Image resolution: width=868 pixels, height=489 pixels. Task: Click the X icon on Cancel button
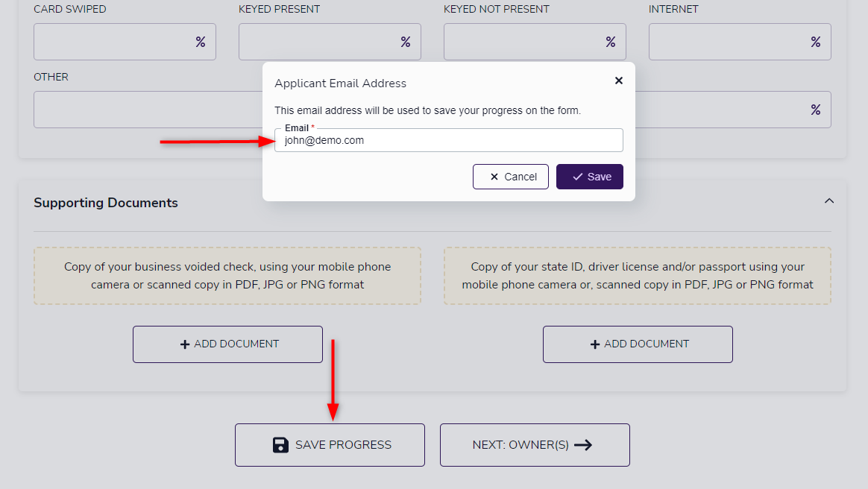tap(494, 177)
